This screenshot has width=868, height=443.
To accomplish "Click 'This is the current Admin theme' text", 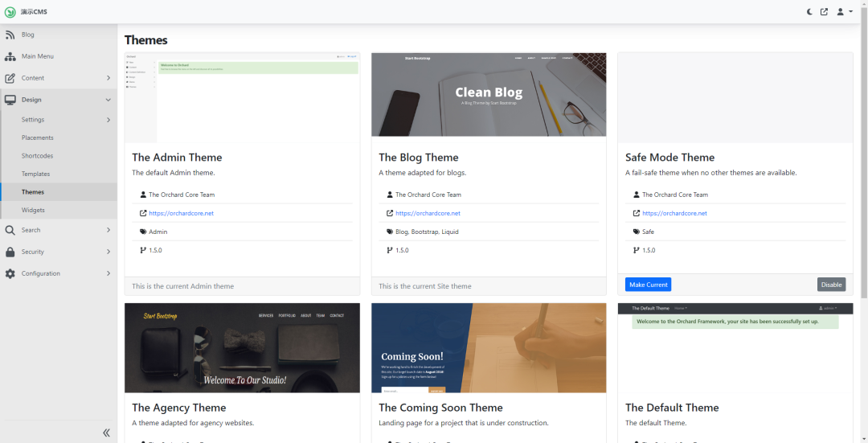I will click(x=182, y=286).
